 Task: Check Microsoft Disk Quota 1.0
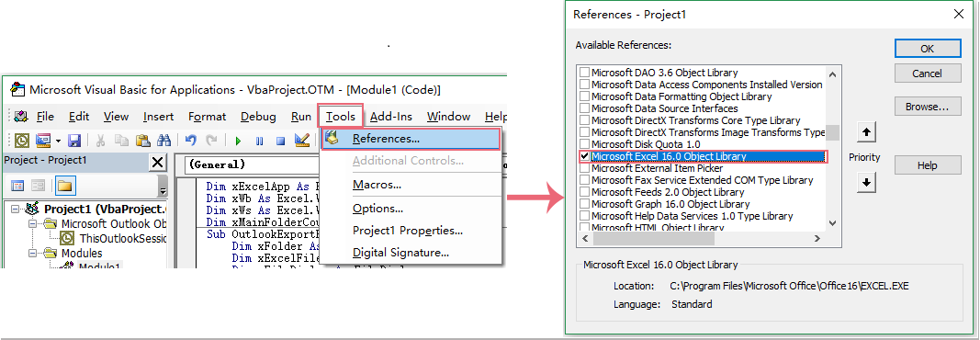tap(584, 144)
